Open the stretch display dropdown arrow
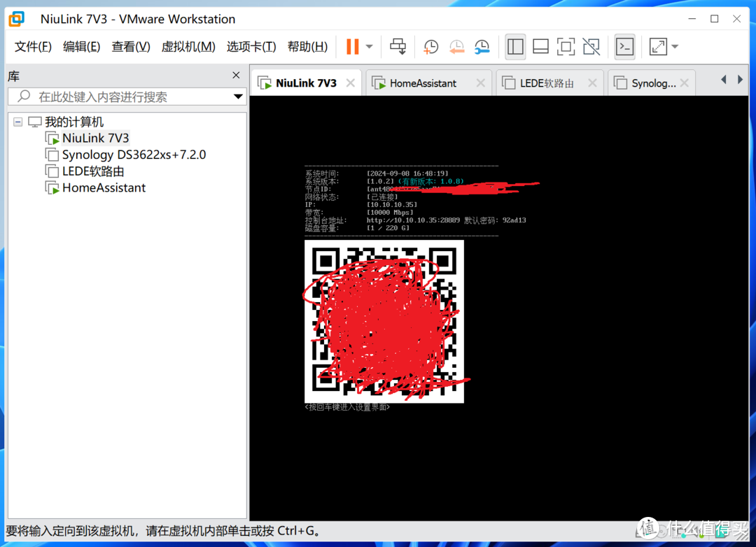The width and height of the screenshot is (756, 547). tap(675, 47)
